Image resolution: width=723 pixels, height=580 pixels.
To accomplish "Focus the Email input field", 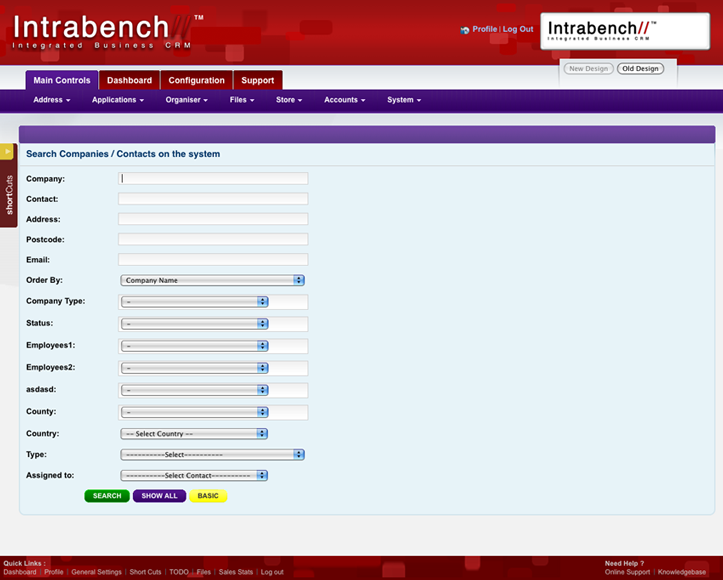I will (x=213, y=260).
